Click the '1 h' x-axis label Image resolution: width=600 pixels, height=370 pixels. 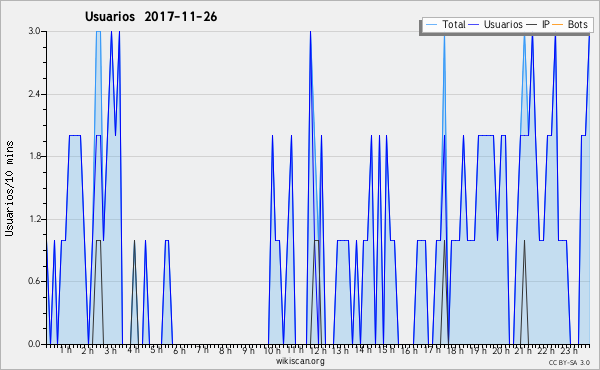[65, 350]
